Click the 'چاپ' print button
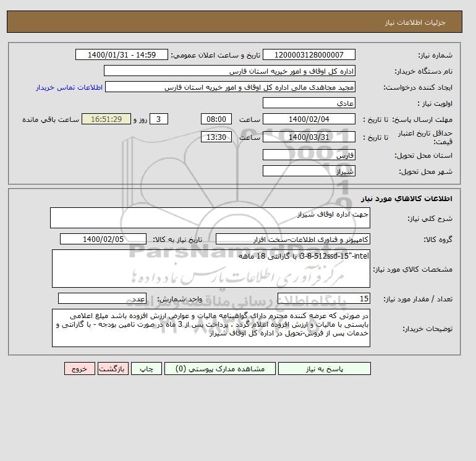Image resolution: width=476 pixels, height=461 pixels. [x=147, y=369]
